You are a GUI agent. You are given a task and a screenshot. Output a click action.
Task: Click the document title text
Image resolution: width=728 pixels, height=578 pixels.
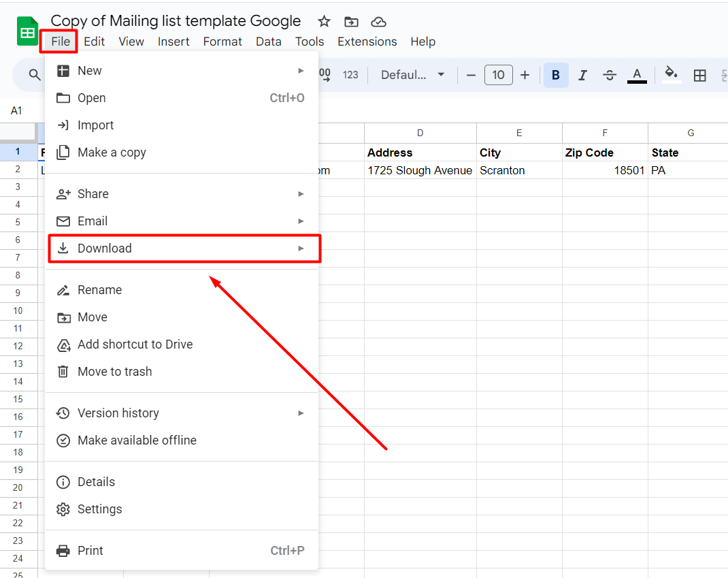(176, 21)
